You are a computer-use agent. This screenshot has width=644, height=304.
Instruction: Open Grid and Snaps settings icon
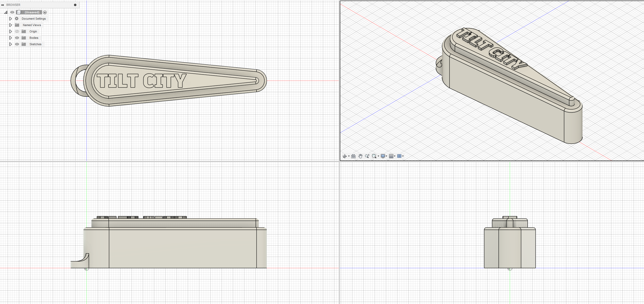(391, 156)
